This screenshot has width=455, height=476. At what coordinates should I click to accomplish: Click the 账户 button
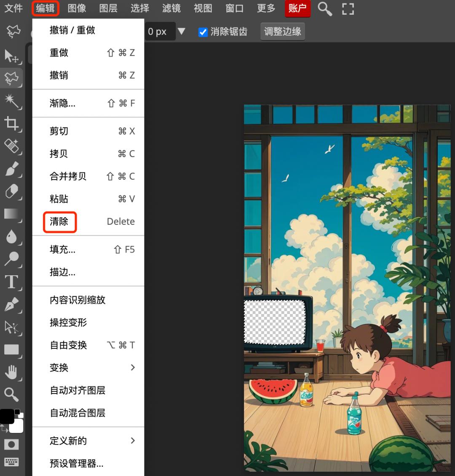[x=297, y=8]
